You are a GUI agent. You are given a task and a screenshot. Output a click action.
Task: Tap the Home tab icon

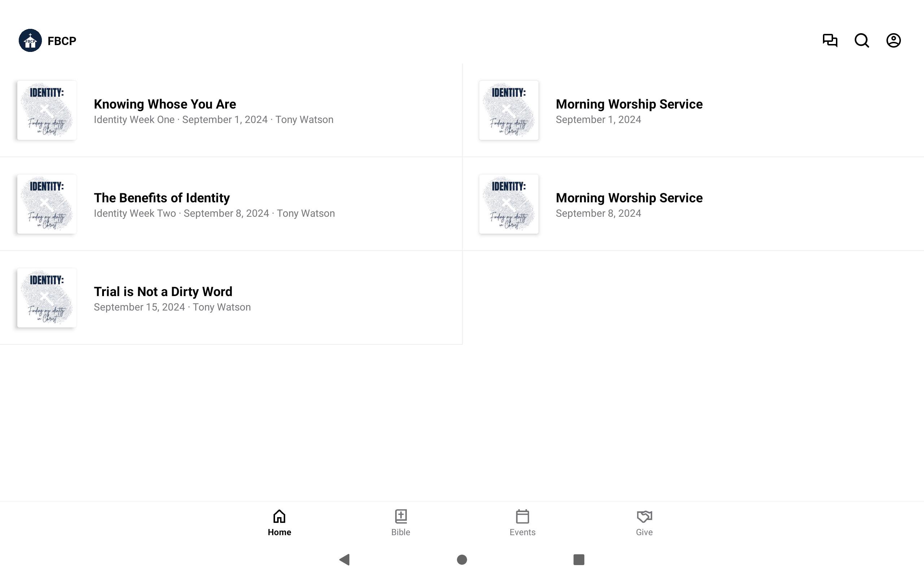click(x=279, y=516)
